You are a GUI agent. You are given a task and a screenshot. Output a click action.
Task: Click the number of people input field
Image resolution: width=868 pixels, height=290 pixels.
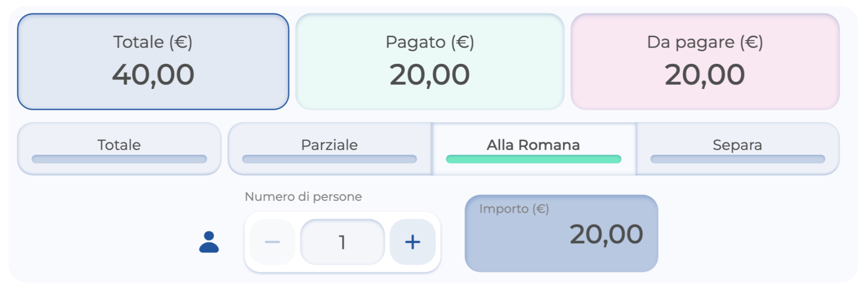tap(342, 242)
